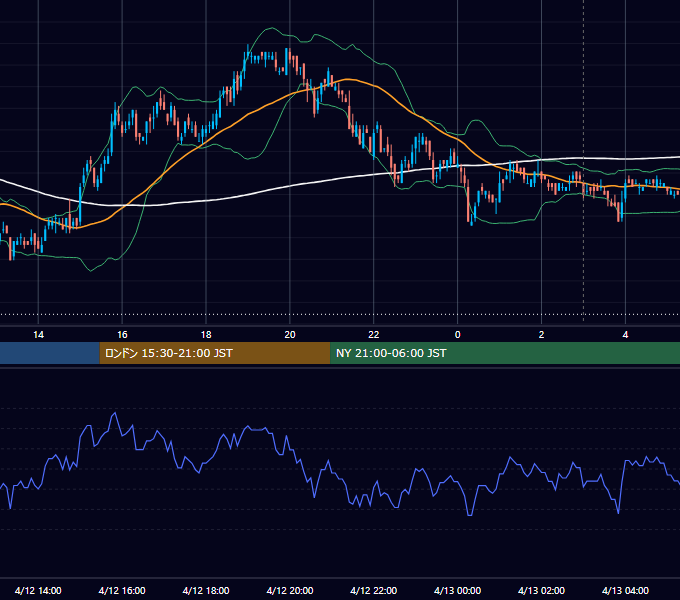Click the 4/12 20:00 time label
The width and height of the screenshot is (680, 600).
(290, 590)
